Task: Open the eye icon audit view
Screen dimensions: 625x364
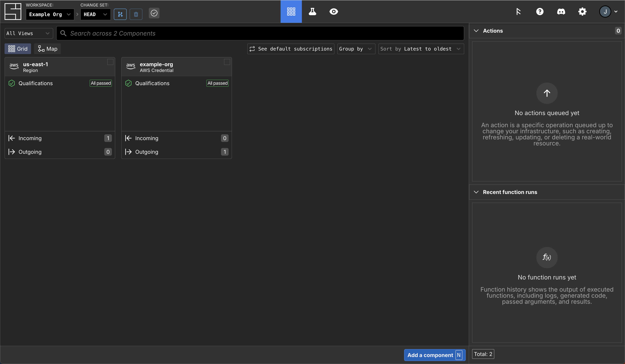Action: pyautogui.click(x=334, y=11)
